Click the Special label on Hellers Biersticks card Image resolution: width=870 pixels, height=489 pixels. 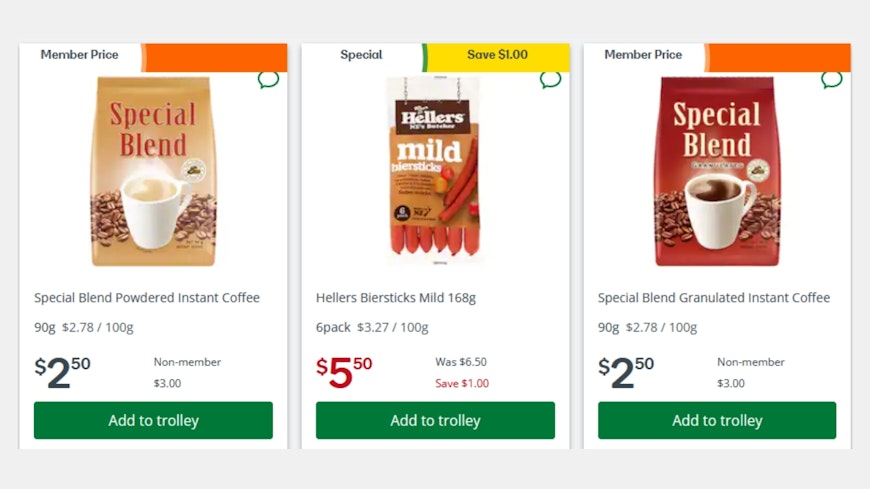[x=361, y=55]
